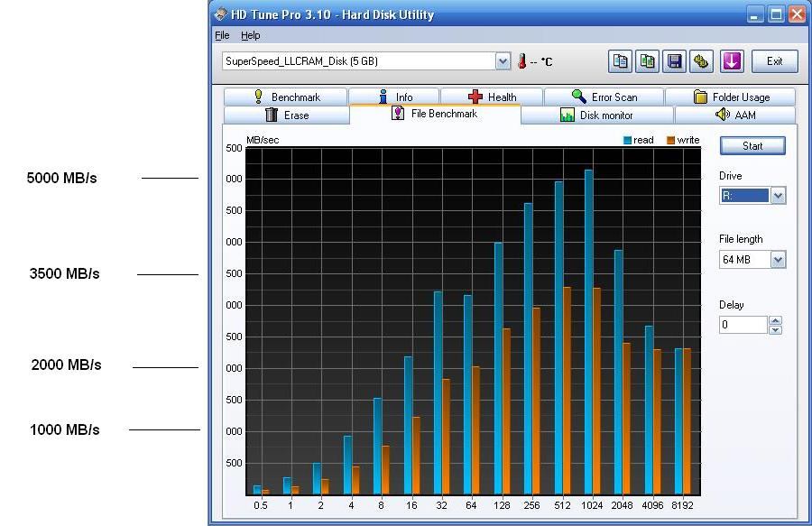This screenshot has width=812, height=526.
Task: Click the MB/sec axis label
Action: coord(263,141)
